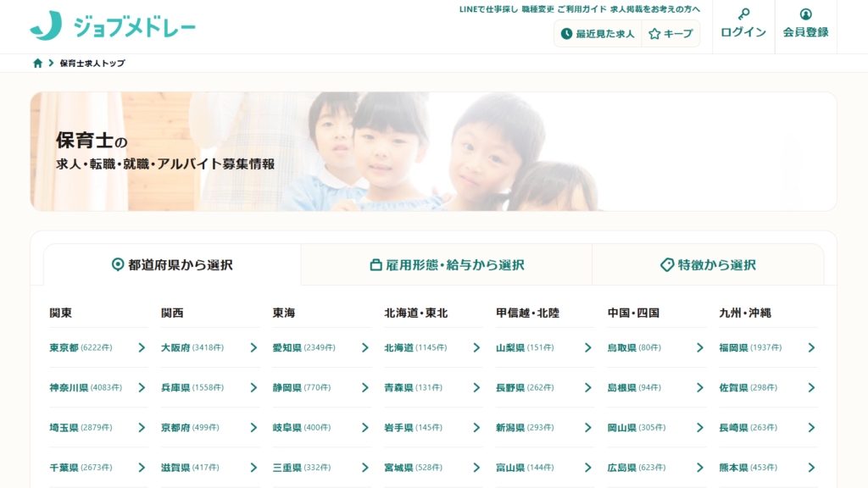Click the login key icon
This screenshot has width=868, height=488.
pyautogui.click(x=743, y=14)
